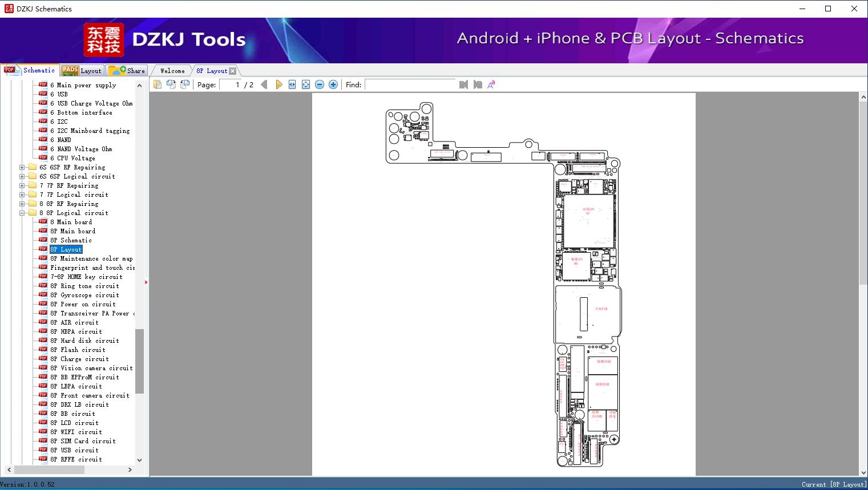Open 8P Ring tone circuit item
This screenshot has width=868, height=490.
pos(84,286)
